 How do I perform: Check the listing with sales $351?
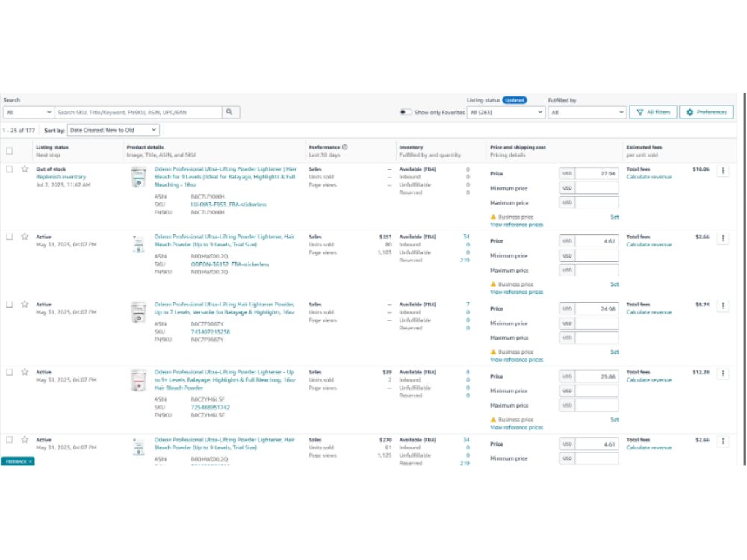tap(10, 237)
